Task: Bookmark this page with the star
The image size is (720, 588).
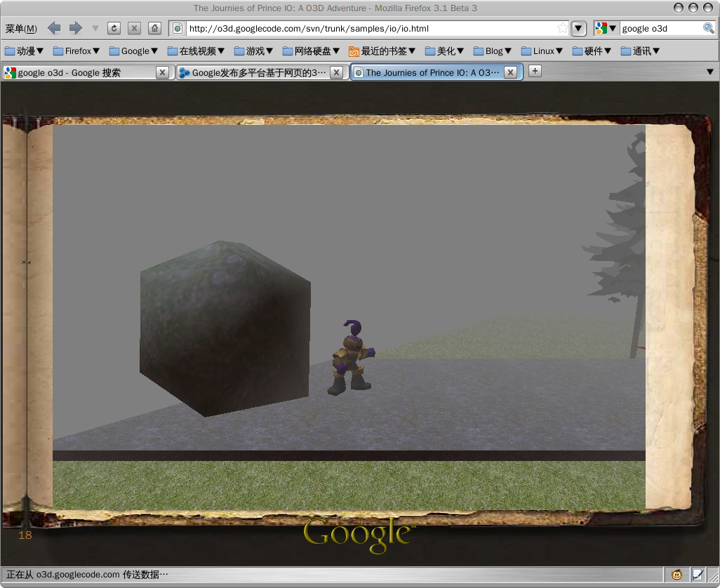Action: (x=563, y=29)
